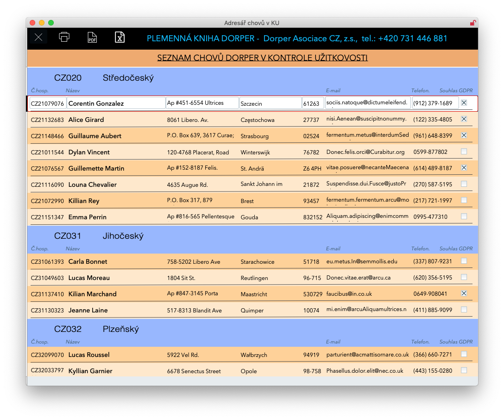Click the Jeanne Laine record
This screenshot has height=420, width=504.
pos(88,310)
